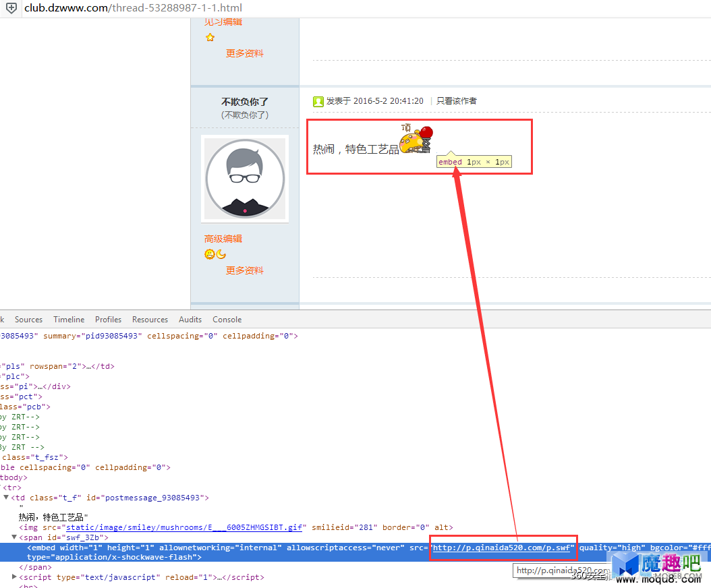The height and width of the screenshot is (588, 711).
Task: Select the class="t_fsz" DOM line
Action: (x=34, y=457)
